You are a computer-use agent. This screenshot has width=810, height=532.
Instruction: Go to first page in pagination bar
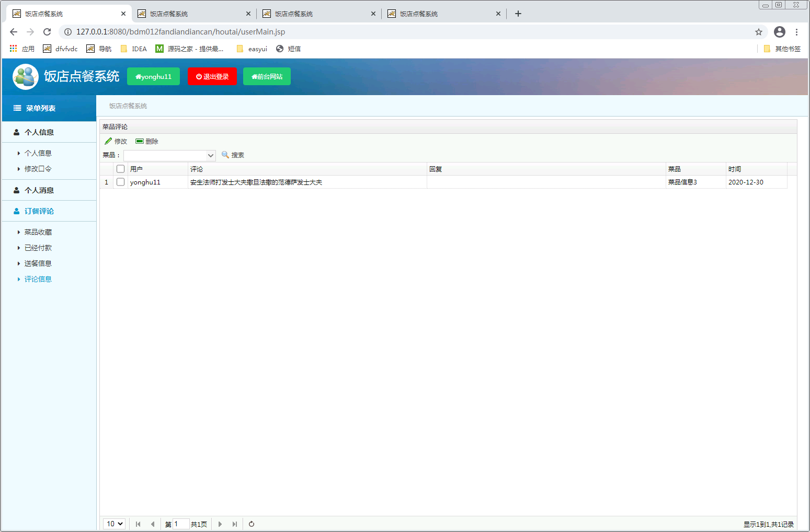pyautogui.click(x=138, y=524)
